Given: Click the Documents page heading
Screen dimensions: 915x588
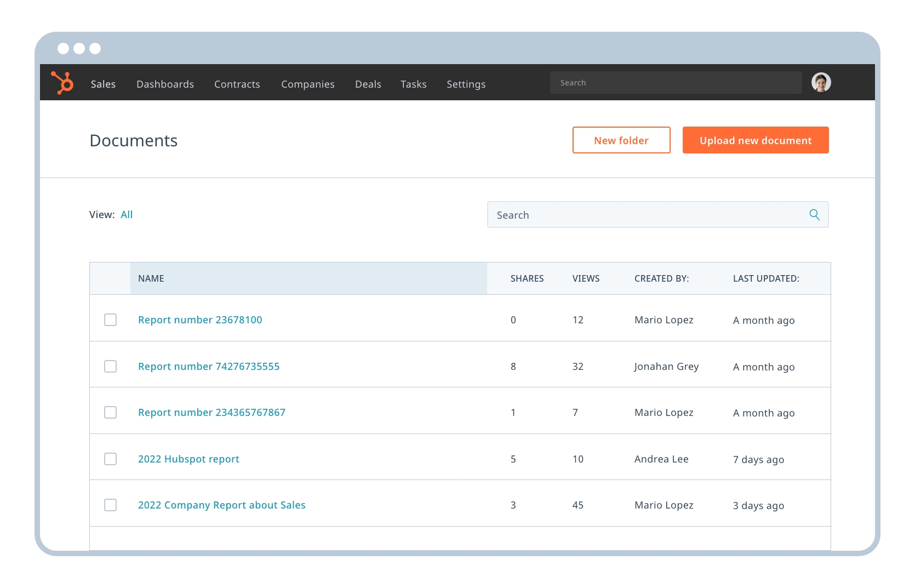Looking at the screenshot, I should tap(134, 140).
